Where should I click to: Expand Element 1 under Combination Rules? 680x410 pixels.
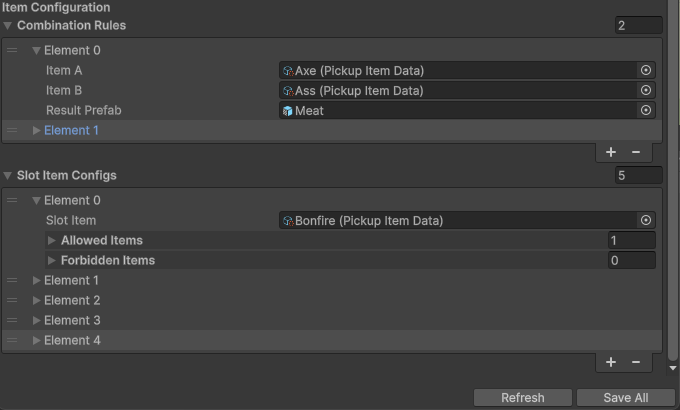tap(37, 130)
